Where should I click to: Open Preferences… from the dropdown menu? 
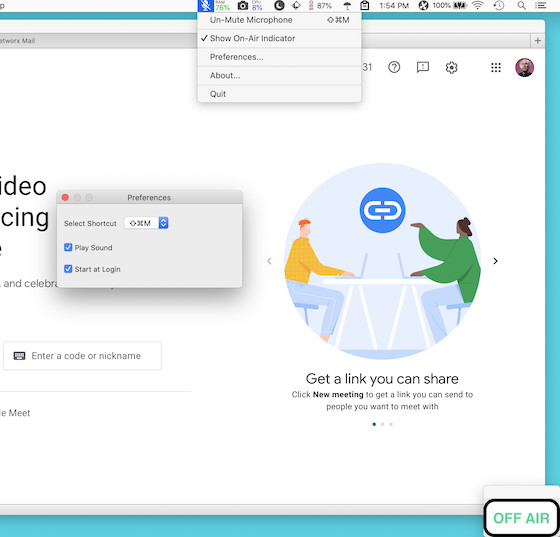pos(279,57)
